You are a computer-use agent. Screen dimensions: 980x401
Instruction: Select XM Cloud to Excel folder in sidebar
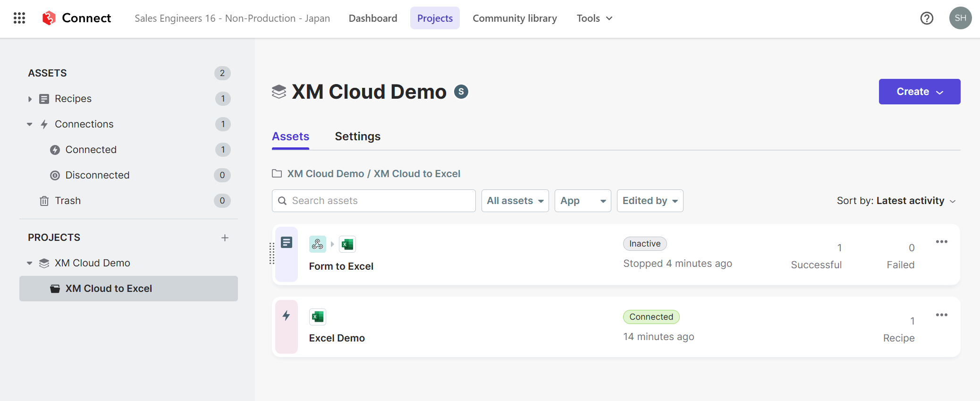[128, 289]
